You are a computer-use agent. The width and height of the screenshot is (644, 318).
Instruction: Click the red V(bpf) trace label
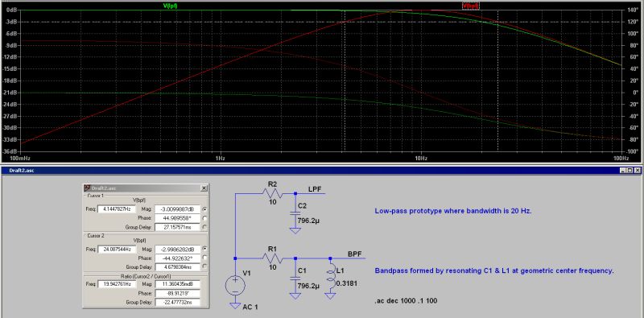[471, 6]
